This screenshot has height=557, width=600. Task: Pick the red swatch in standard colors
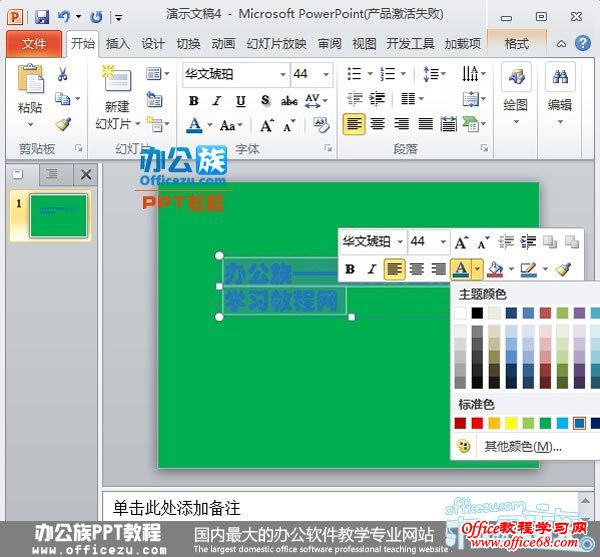pos(477,423)
